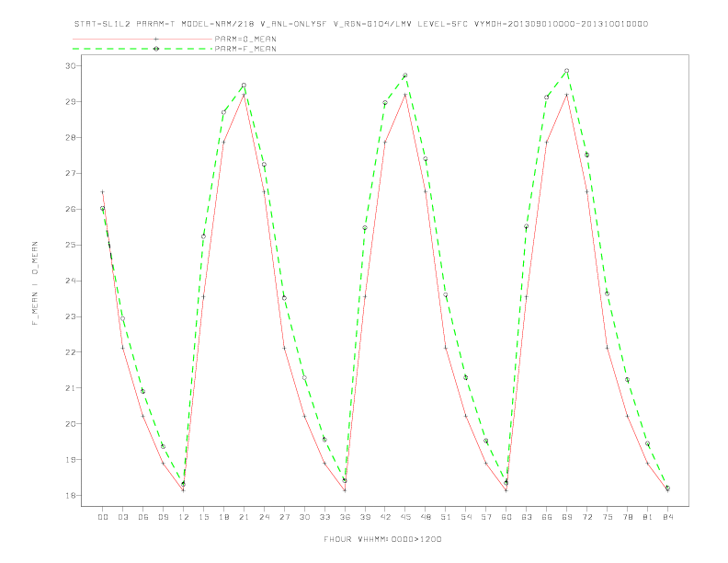
Task: Click the V_ANL=ONLYSF header text
Action: 293,24
